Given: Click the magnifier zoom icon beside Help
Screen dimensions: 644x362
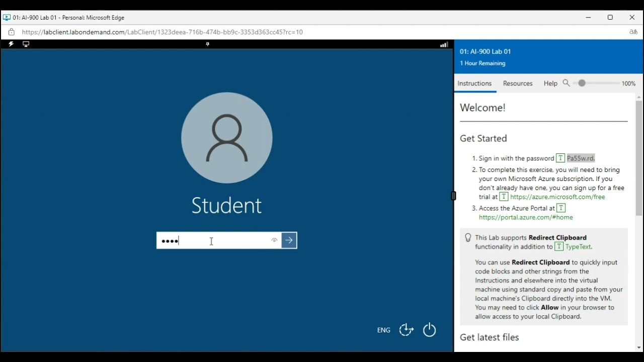Looking at the screenshot, I should 567,83.
